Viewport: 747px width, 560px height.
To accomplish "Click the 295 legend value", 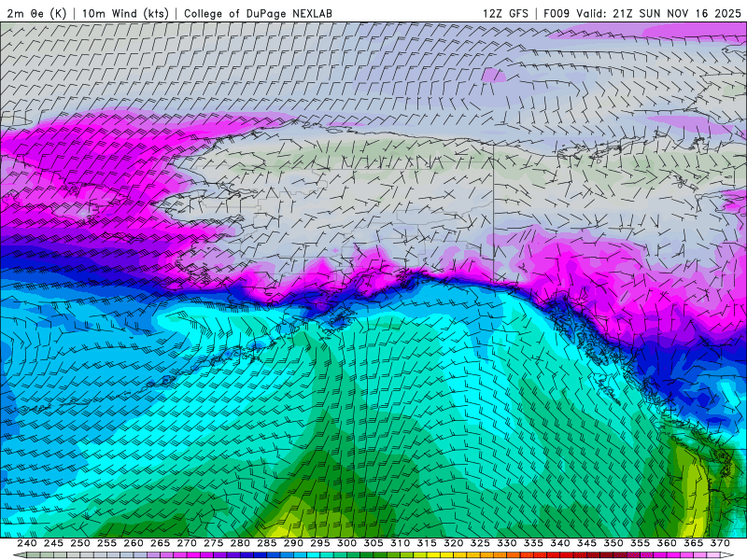I will pos(320,543).
